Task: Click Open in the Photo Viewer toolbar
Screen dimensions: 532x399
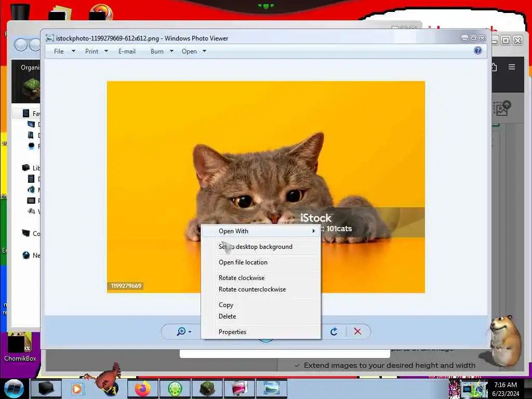Action: 189,51
